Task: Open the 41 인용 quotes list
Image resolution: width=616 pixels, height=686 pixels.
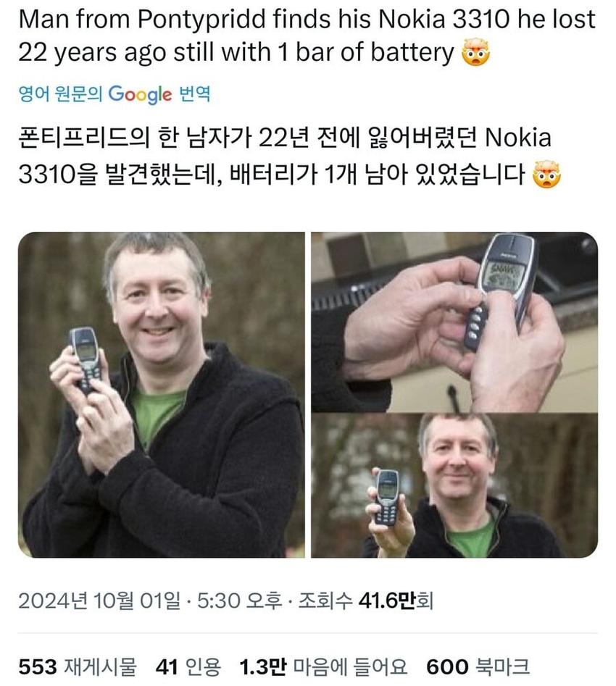Action: [188, 666]
